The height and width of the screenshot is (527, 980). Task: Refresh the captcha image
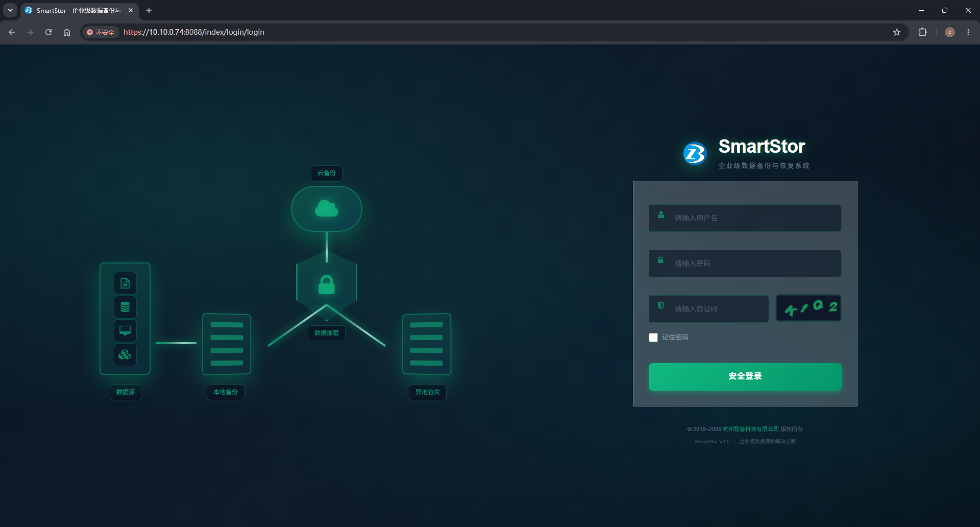coord(808,308)
